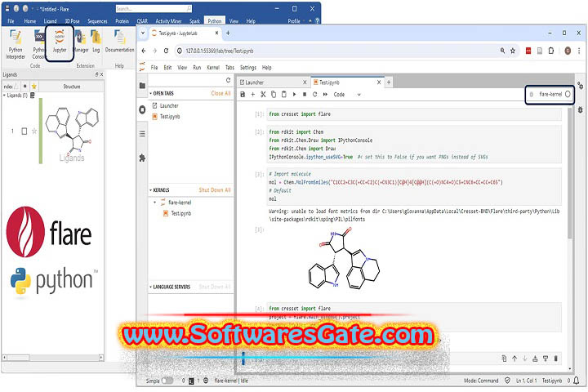Interrupt the kernel with stop icon
This screenshot has height=392, width=588.
[305, 95]
